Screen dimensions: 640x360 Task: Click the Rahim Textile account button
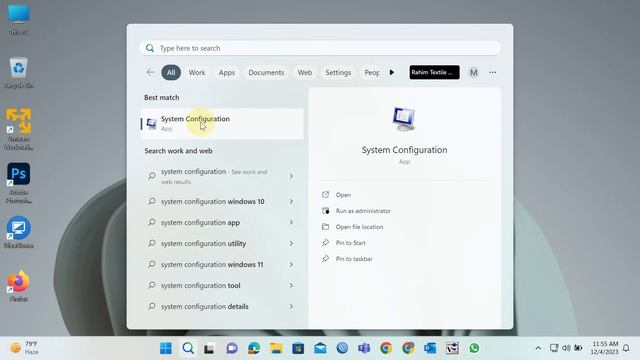coord(434,72)
